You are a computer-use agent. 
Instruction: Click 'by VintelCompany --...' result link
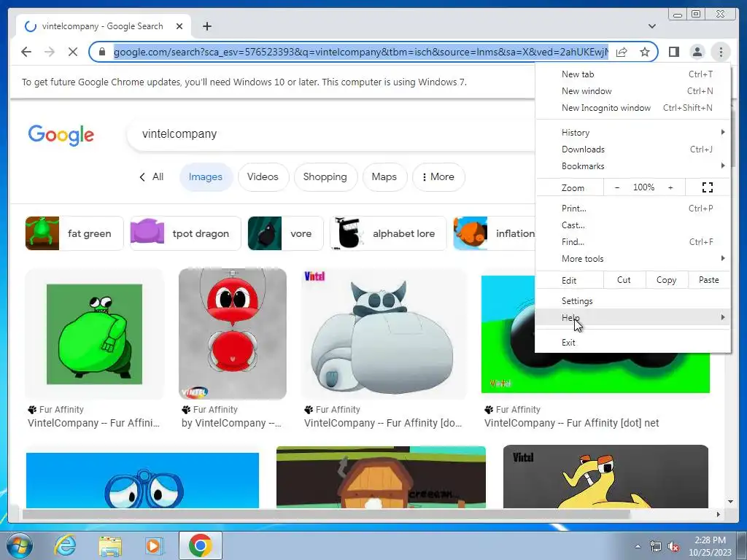pos(231,423)
